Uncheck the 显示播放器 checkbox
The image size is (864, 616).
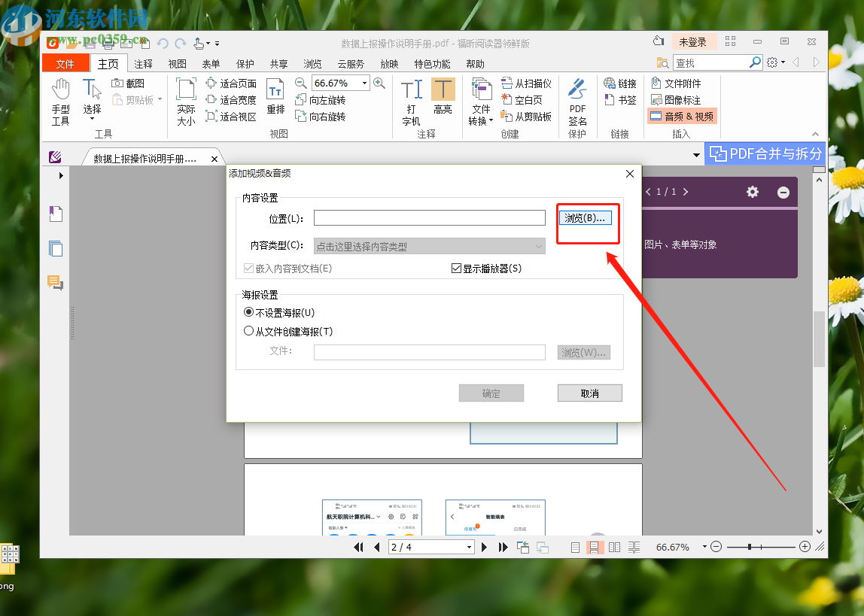pos(456,269)
